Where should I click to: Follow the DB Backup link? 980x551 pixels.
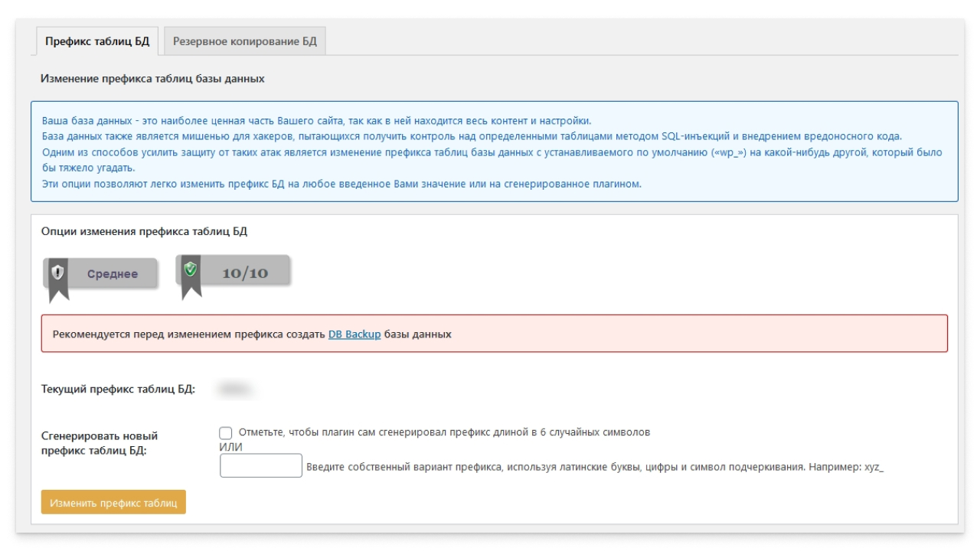[354, 334]
